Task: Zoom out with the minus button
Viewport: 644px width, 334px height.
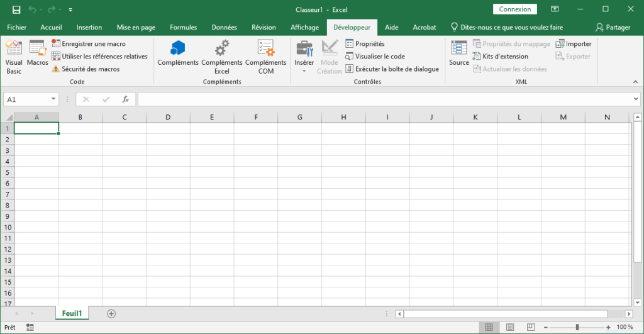Action: (x=546, y=327)
